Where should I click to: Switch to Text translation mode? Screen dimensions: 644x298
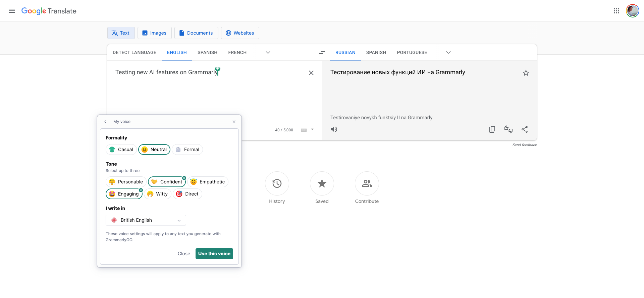coord(121,33)
